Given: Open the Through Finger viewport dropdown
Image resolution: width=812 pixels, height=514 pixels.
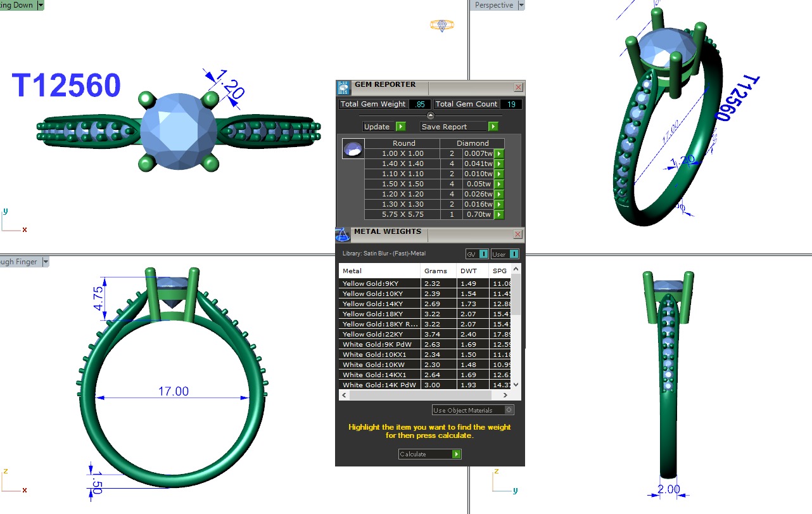Looking at the screenshot, I should [x=44, y=262].
